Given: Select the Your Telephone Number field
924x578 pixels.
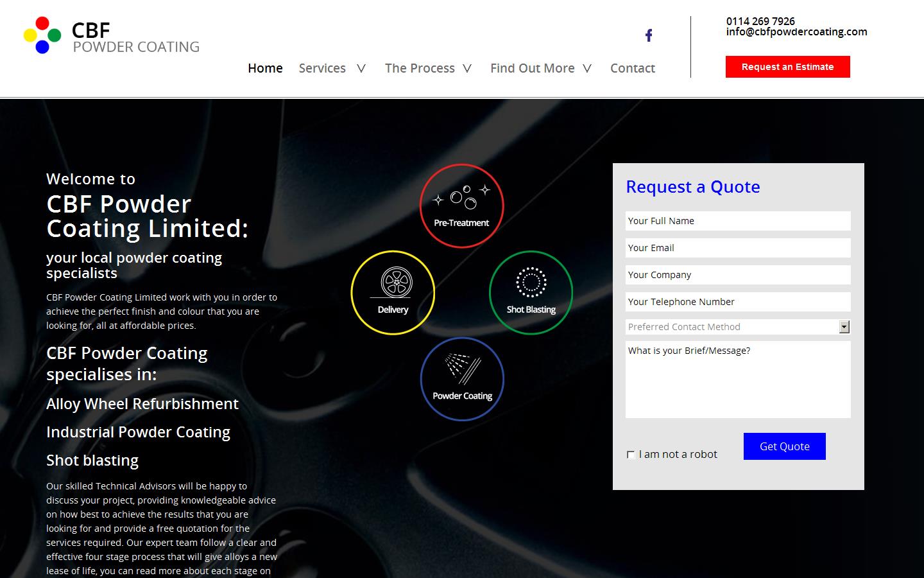Looking at the screenshot, I should point(737,301).
